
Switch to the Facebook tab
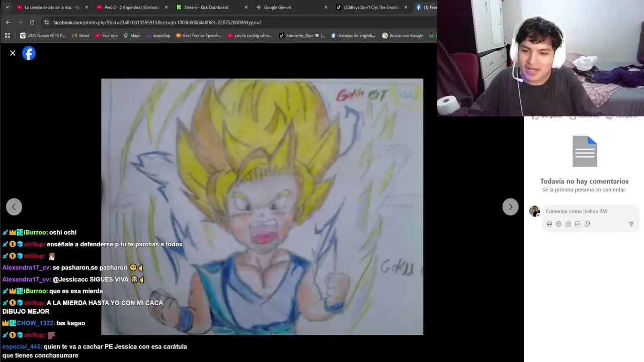tap(426, 8)
